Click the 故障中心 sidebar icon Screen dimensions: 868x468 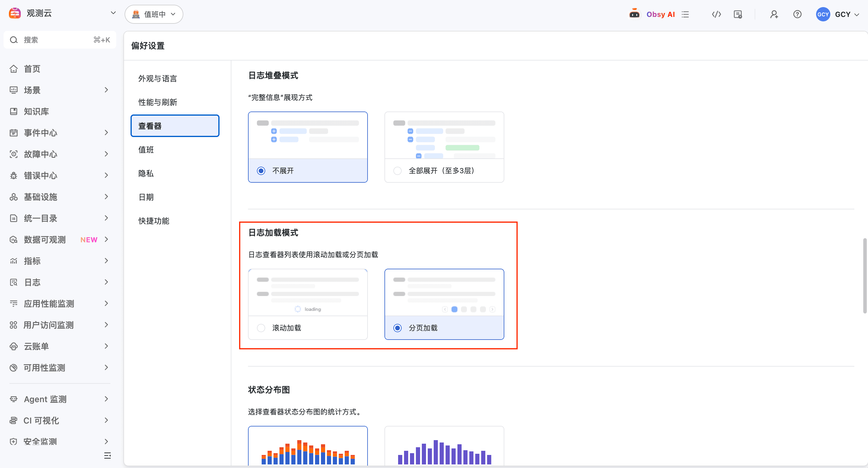[x=13, y=154]
